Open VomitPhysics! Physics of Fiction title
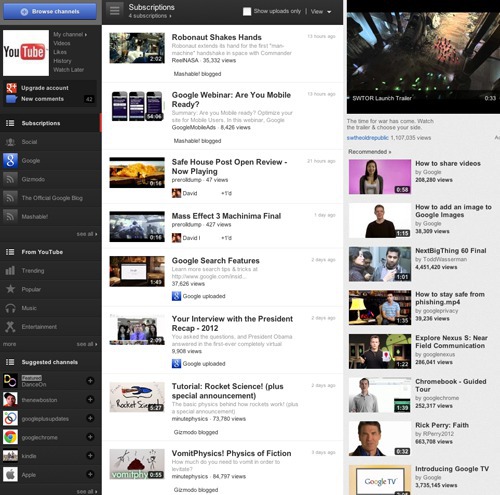500x495 pixels. (x=232, y=453)
